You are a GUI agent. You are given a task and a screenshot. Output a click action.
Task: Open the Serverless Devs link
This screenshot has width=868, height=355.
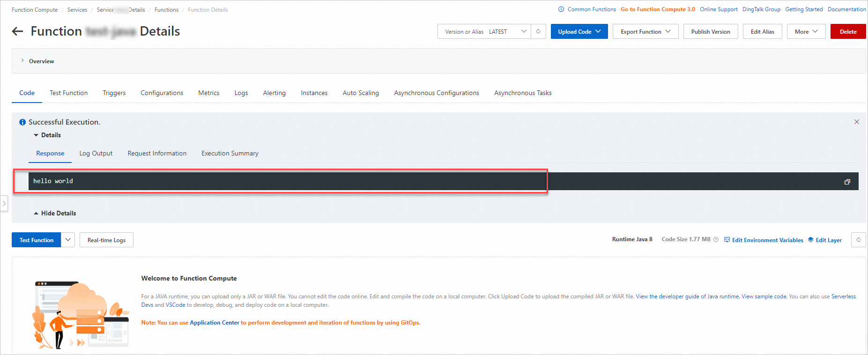pos(844,296)
